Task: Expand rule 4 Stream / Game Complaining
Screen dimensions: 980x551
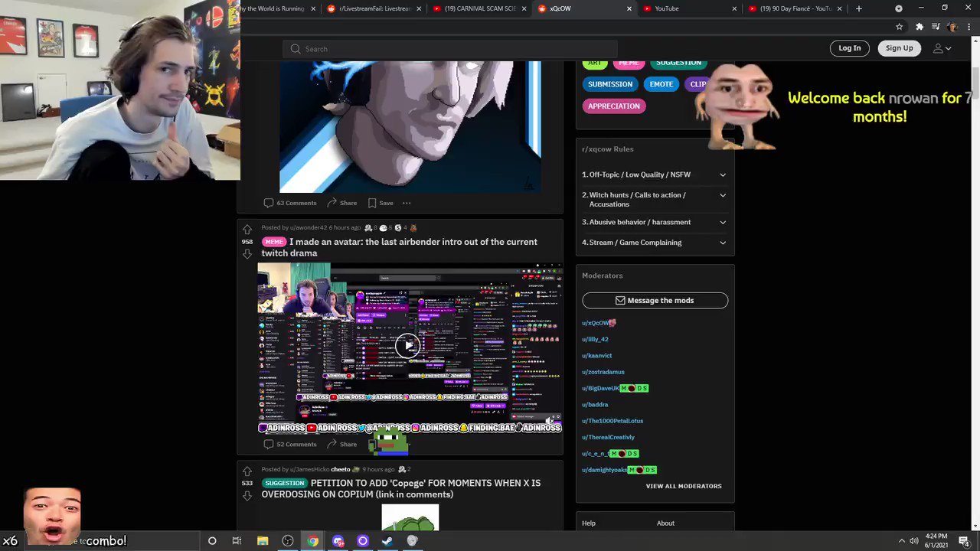Action: [655, 243]
